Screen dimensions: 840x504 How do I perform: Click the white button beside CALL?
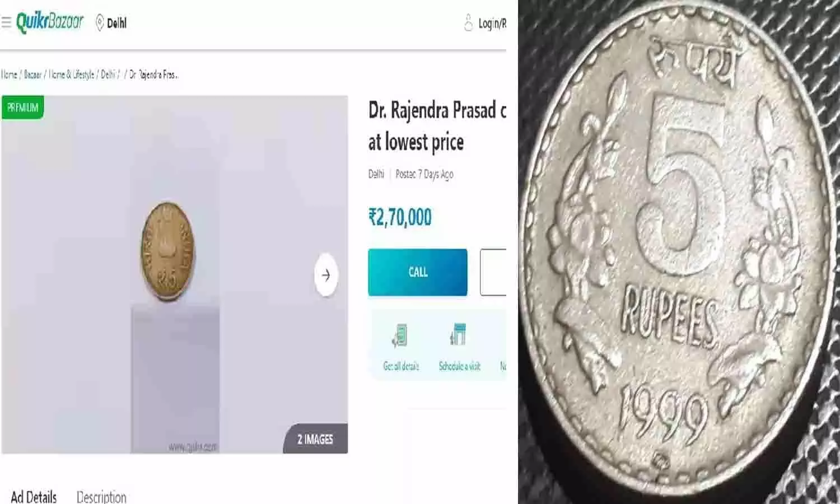click(x=493, y=272)
